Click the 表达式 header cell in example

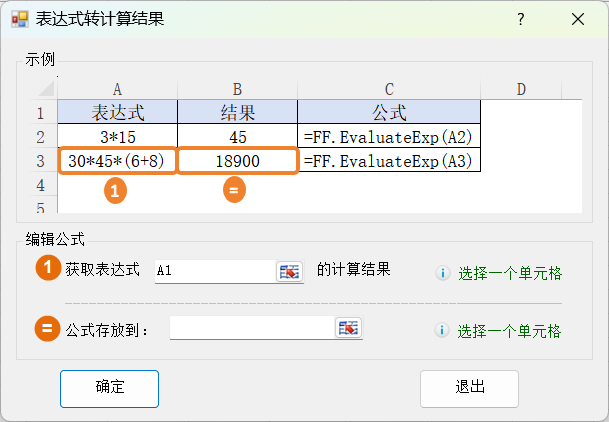pyautogui.click(x=117, y=112)
